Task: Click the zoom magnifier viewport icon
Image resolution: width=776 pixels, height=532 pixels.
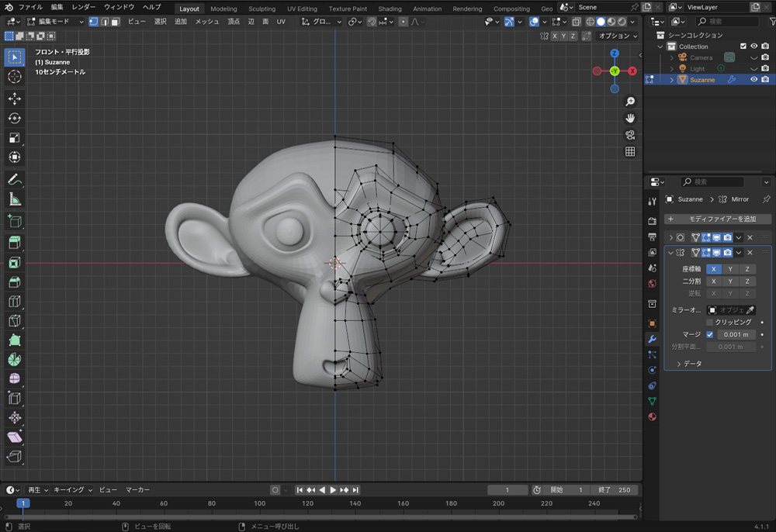Action: point(630,102)
